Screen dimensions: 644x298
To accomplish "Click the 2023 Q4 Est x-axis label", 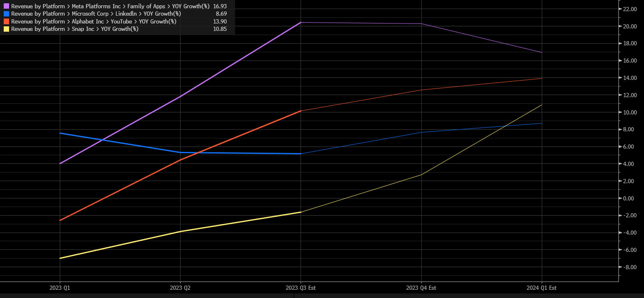I will 421,288.
